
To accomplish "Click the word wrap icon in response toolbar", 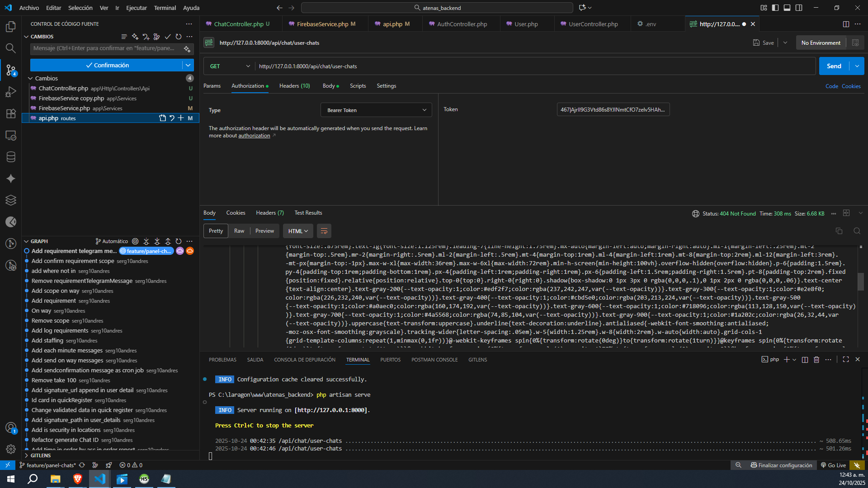I will tap(324, 231).
